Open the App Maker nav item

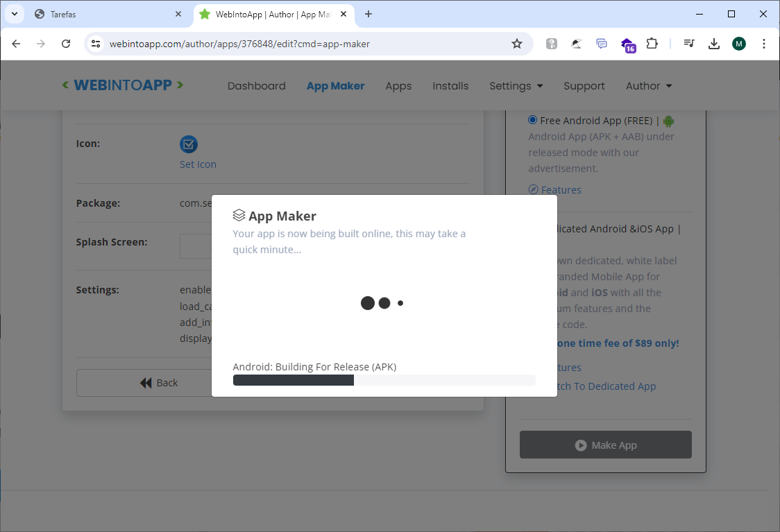tap(335, 86)
